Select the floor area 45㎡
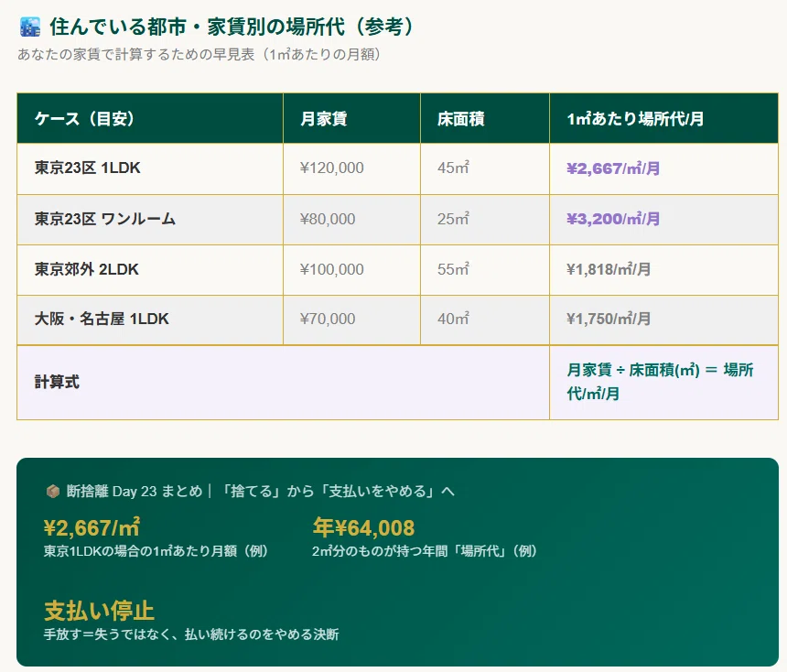 (x=453, y=168)
